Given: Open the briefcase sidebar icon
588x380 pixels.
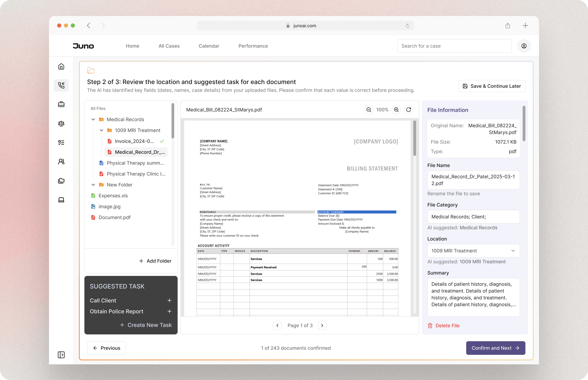Looking at the screenshot, I should pyautogui.click(x=61, y=104).
